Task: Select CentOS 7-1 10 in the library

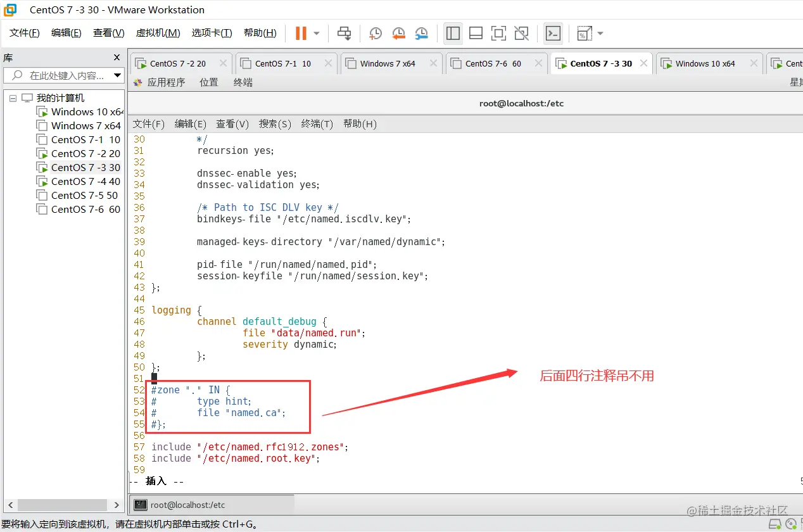Action: (x=79, y=140)
